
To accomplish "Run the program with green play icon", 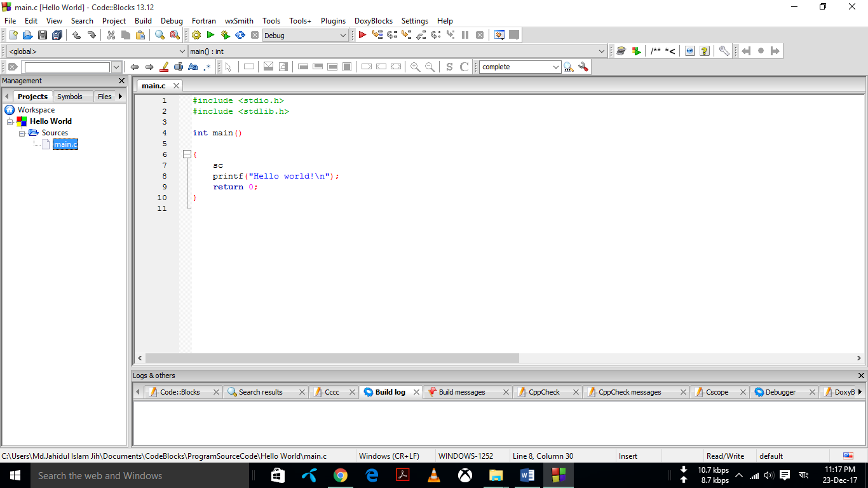I will click(210, 36).
